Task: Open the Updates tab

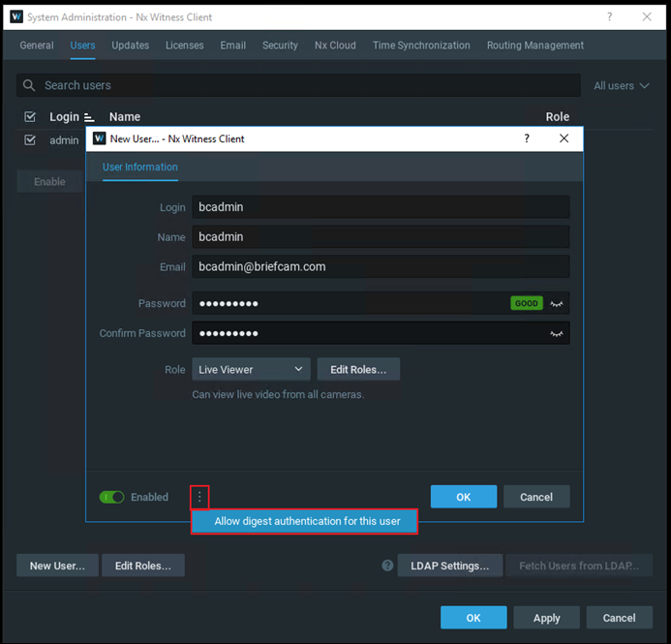Action: click(x=131, y=46)
